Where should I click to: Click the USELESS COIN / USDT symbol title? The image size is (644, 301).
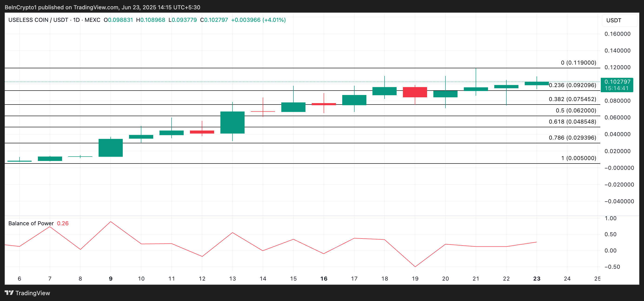38,20
